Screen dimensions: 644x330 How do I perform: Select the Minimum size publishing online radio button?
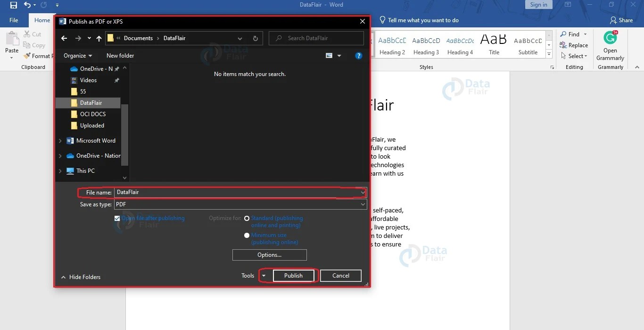tap(247, 235)
